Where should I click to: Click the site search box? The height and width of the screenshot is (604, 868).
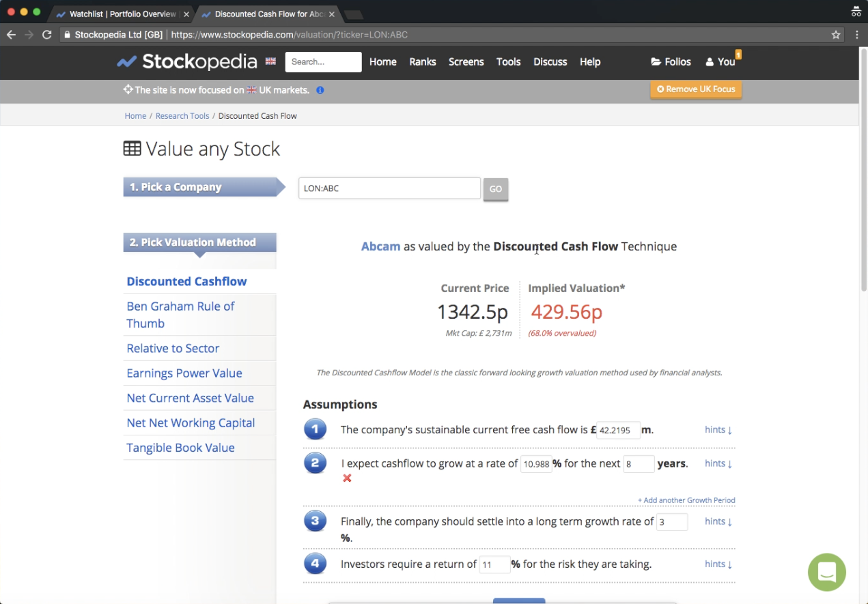tap(323, 61)
